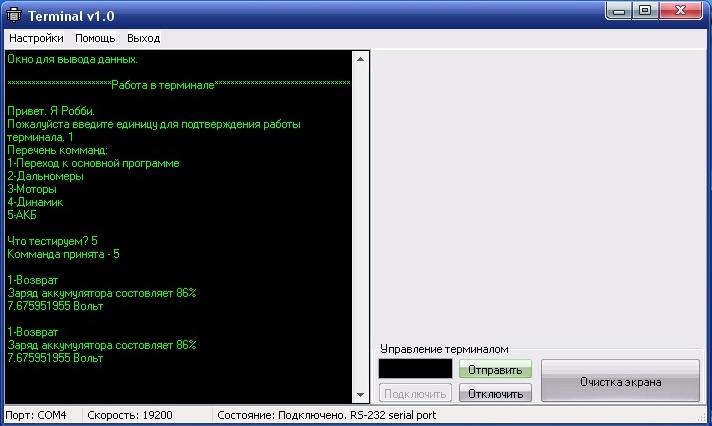Screen dimensions: 712x426
Task: Click the 'Что тестируем? 5' line
Action: coord(52,241)
